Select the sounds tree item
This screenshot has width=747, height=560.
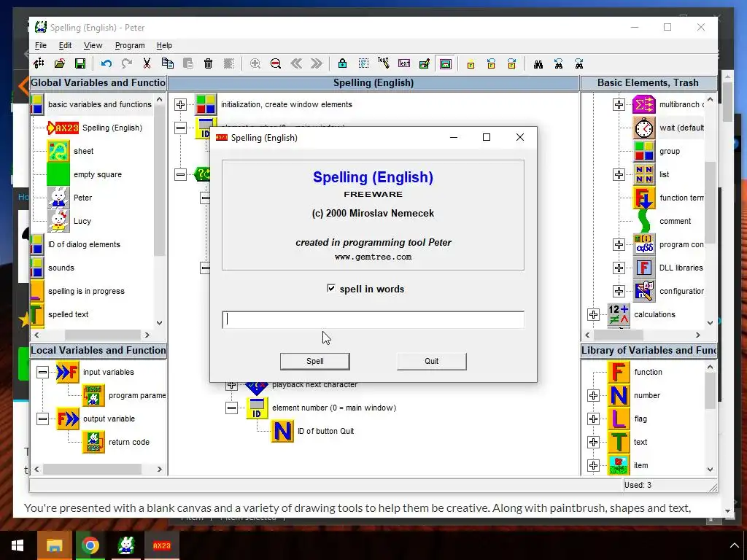61,268
